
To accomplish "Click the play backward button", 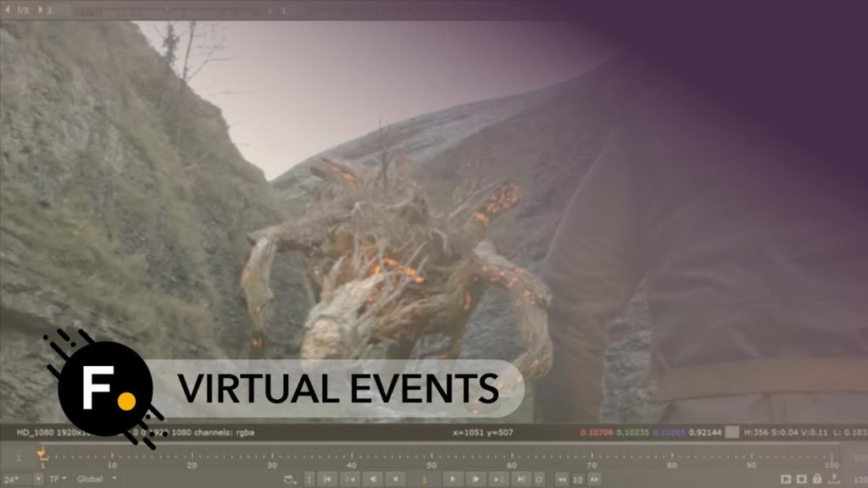I will tap(394, 480).
